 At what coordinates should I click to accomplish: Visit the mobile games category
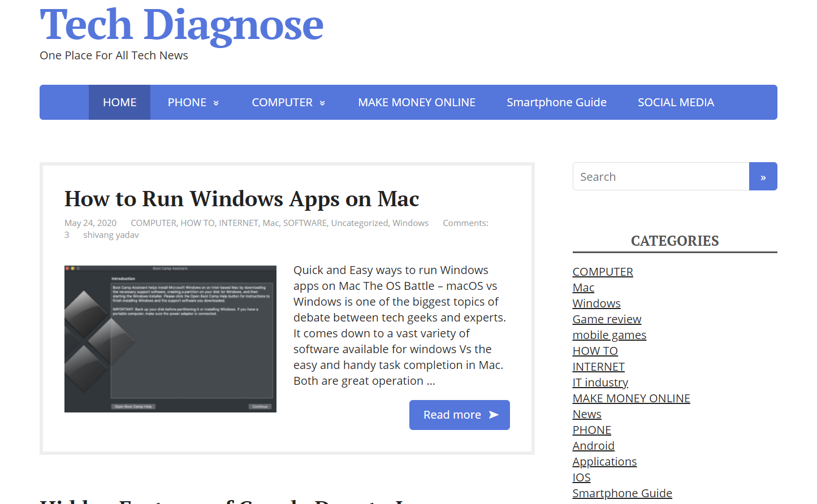click(609, 335)
